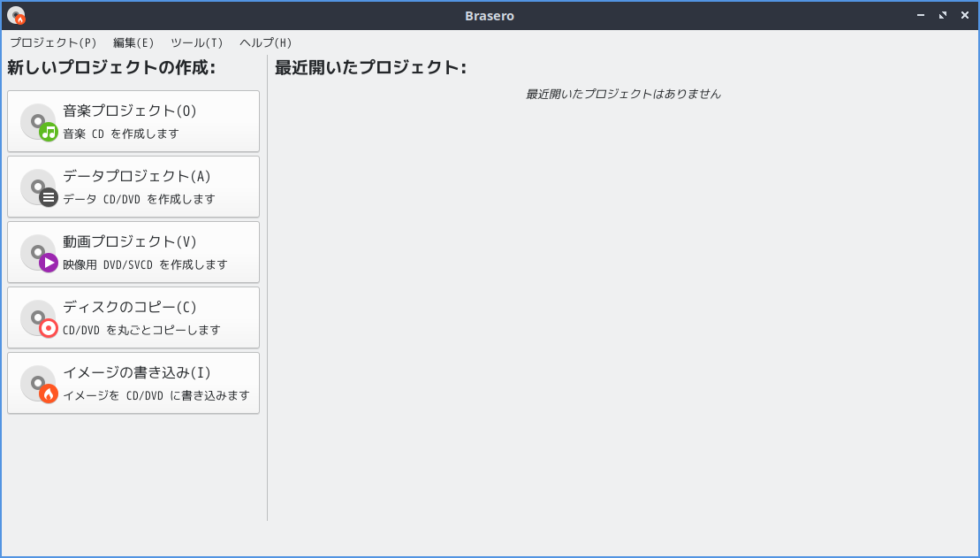Close the Brasero window
980x558 pixels.
(964, 15)
